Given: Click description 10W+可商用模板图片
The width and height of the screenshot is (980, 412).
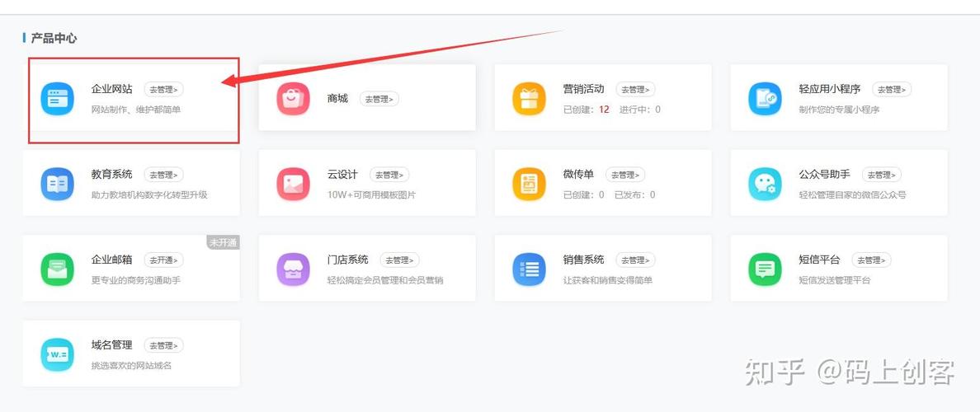Looking at the screenshot, I should tap(371, 195).
